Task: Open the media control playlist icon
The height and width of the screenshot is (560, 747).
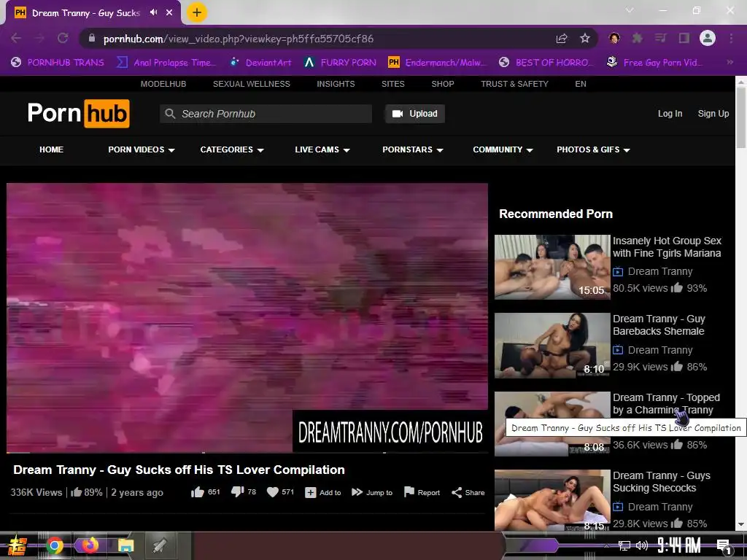Action: pyautogui.click(x=660, y=38)
